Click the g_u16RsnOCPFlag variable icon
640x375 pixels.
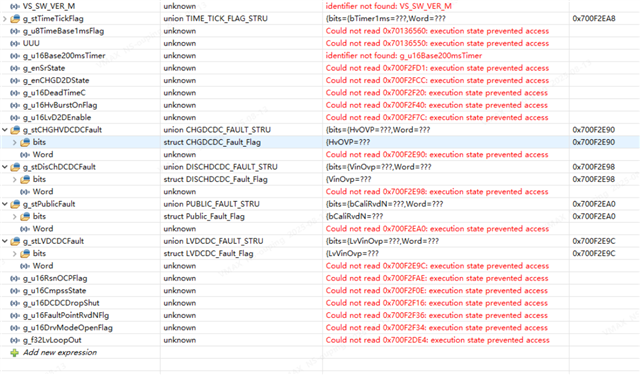15,278
